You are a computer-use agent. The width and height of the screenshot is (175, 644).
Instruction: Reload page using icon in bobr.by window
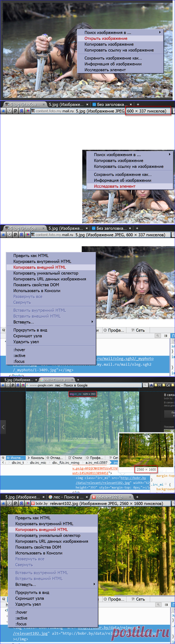[x=10, y=504]
